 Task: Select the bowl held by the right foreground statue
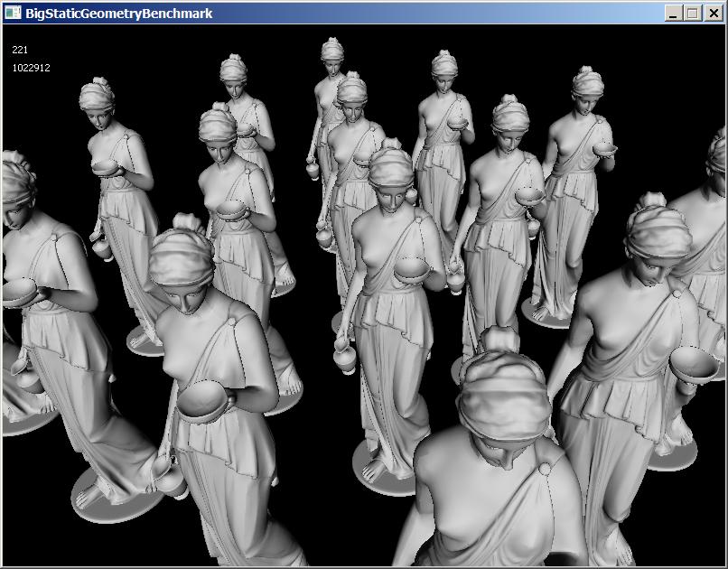tap(694, 361)
